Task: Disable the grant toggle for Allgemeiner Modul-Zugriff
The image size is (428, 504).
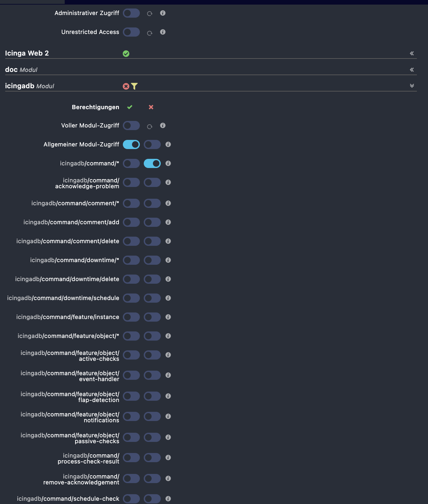Action: tap(131, 144)
